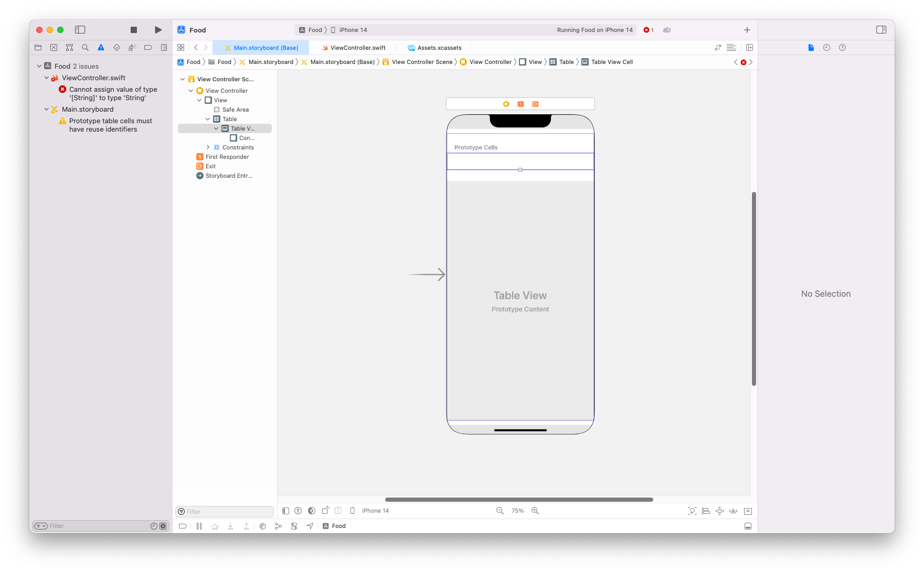924x572 pixels.
Task: Collapse the Table node in outline
Action: coord(208,119)
